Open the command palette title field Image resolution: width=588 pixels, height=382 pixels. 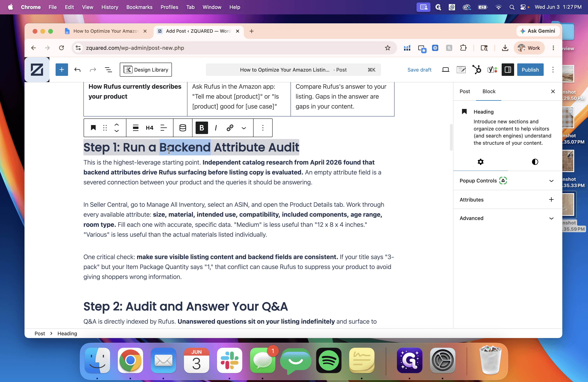click(293, 70)
